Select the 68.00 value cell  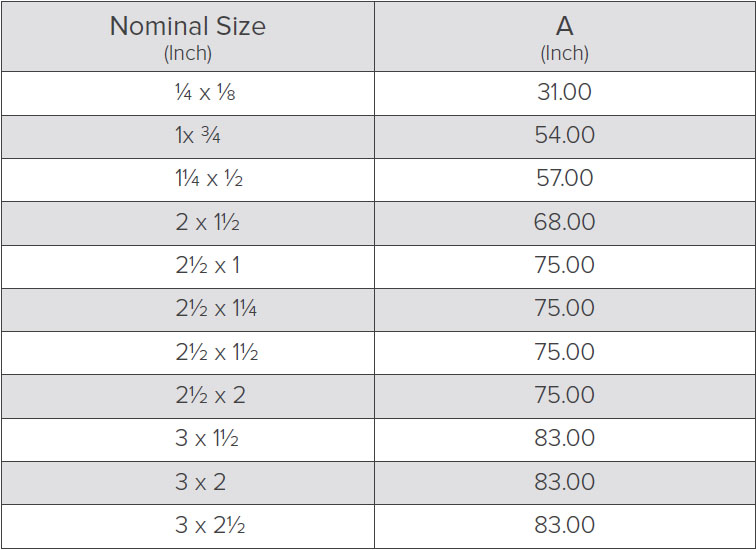565,223
